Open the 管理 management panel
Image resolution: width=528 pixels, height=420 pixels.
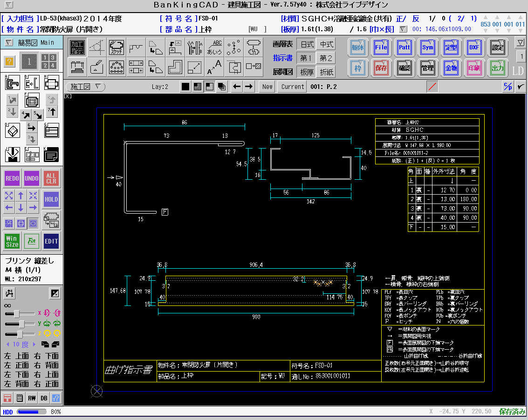pyautogui.click(x=428, y=68)
